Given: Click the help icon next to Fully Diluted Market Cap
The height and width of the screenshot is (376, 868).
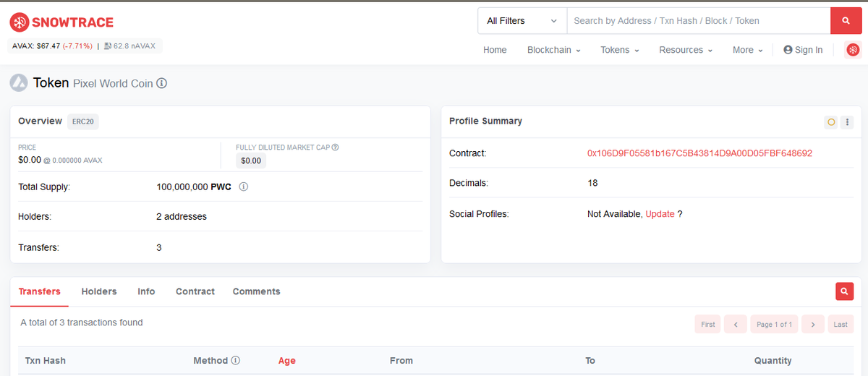Looking at the screenshot, I should coord(336,148).
